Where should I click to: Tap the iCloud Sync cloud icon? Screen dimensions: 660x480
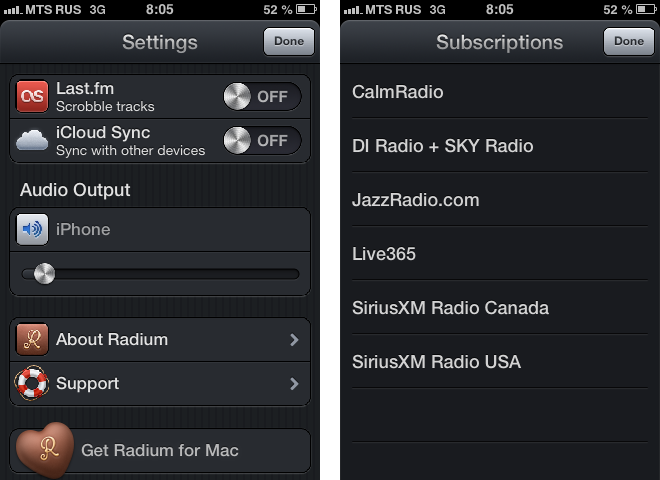coord(33,140)
